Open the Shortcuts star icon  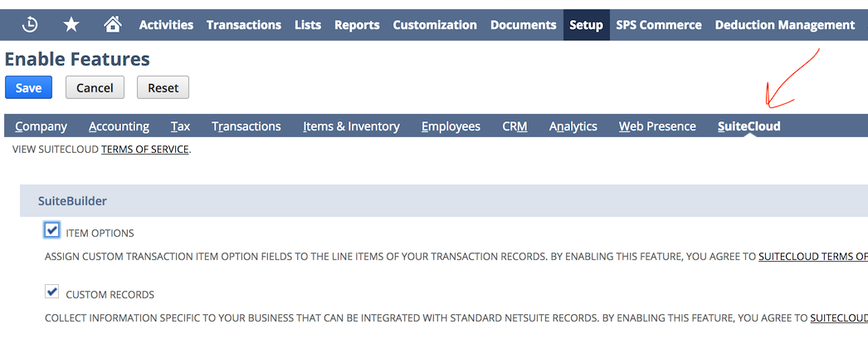(x=71, y=25)
